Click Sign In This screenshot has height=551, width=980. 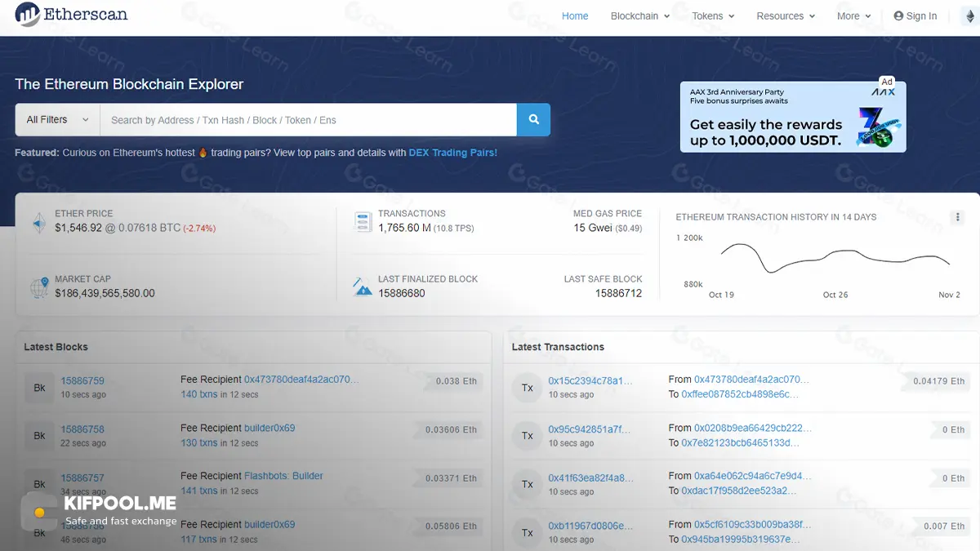(915, 16)
